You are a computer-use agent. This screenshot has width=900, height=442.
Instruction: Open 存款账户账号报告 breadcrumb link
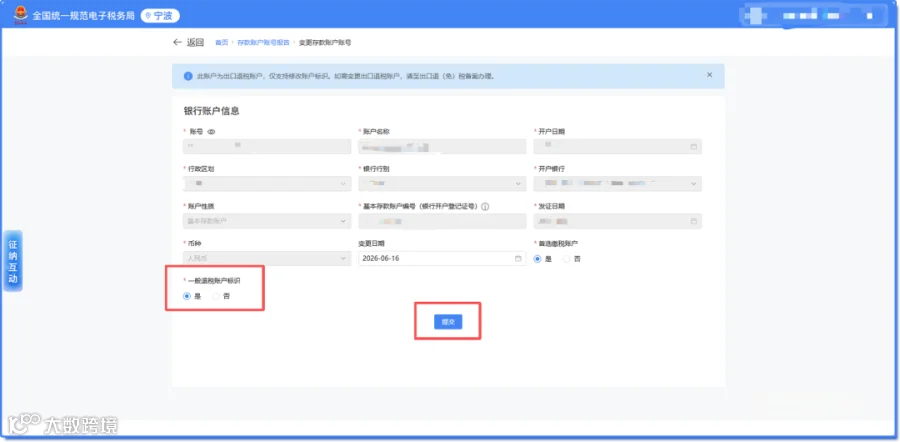coord(263,42)
